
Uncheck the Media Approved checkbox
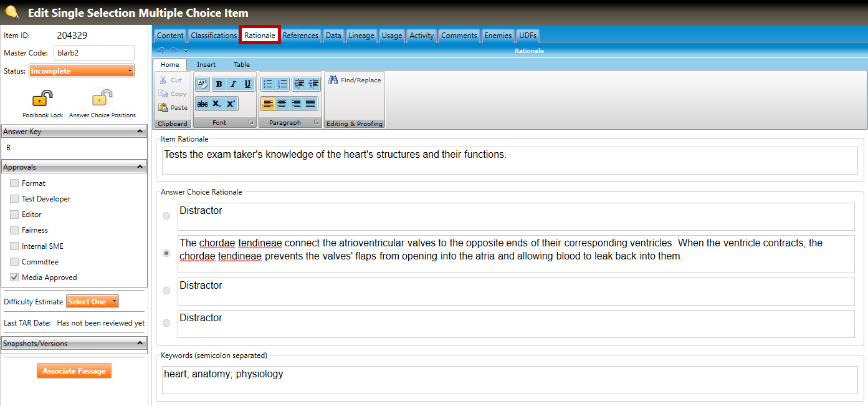coord(14,278)
